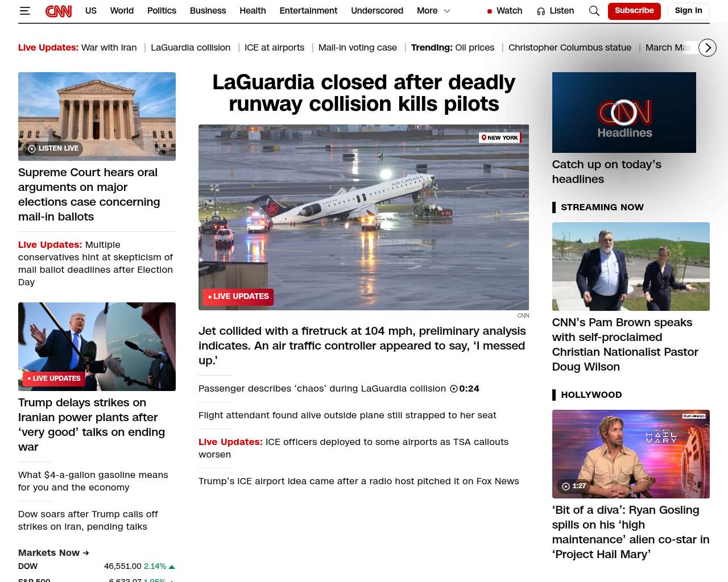This screenshot has width=728, height=582.
Task: Open the LaGuardia closed headline
Action: coord(363,93)
